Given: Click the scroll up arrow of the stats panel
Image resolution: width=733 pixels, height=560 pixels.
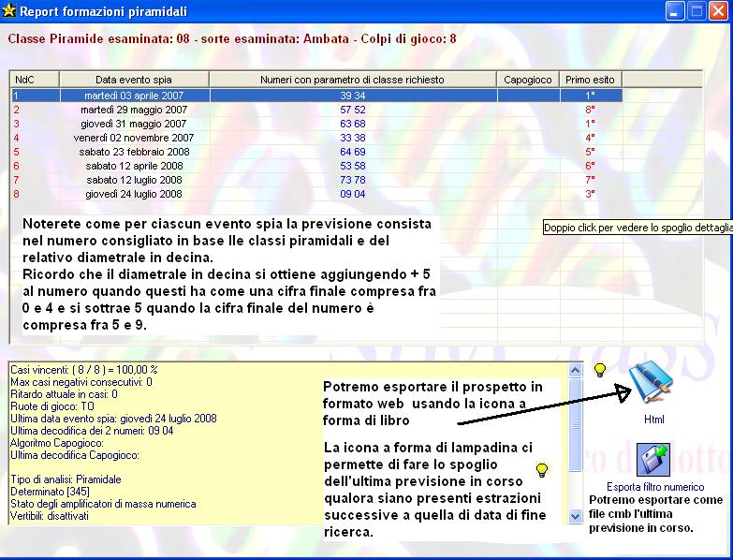Looking at the screenshot, I should pyautogui.click(x=575, y=370).
